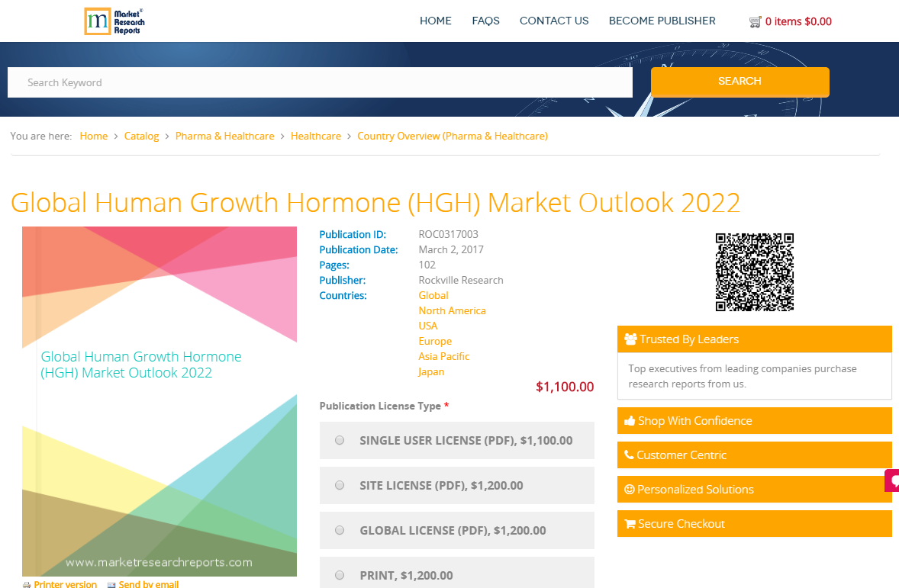Screen dimensions: 899x588
Task: Click the USA country link
Action: pyautogui.click(x=427, y=326)
